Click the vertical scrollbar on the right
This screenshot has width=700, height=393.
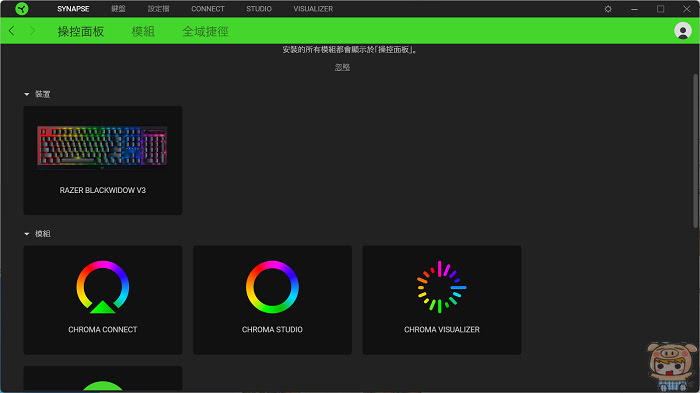point(695,151)
